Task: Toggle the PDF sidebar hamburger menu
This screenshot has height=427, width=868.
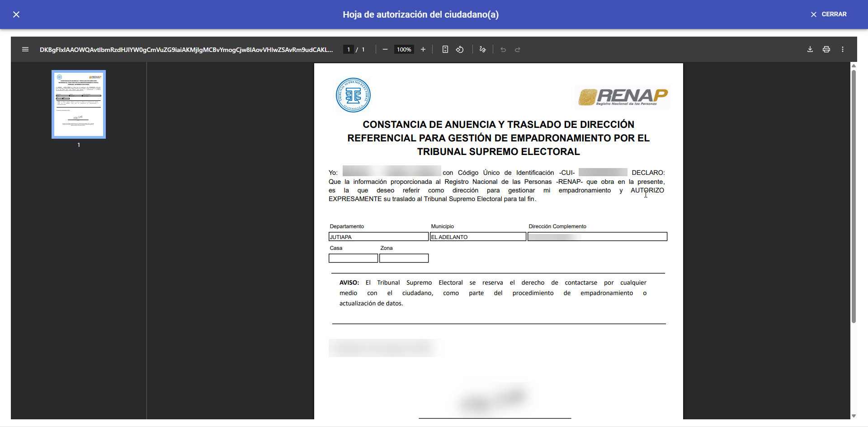Action: click(x=25, y=49)
